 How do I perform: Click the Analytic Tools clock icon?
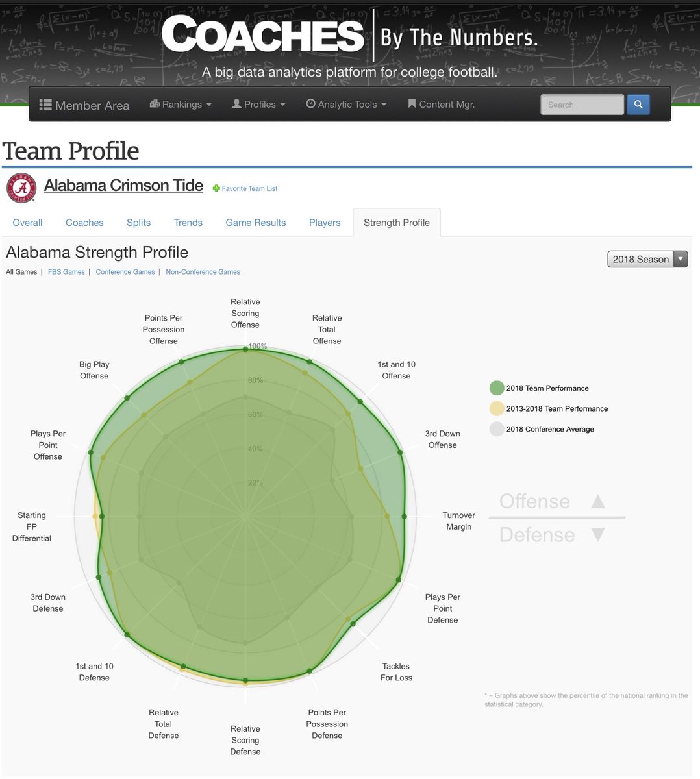(x=310, y=104)
